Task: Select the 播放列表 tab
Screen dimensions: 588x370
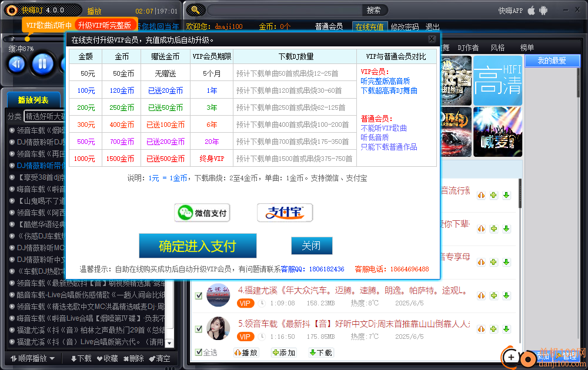Action: click(34, 100)
